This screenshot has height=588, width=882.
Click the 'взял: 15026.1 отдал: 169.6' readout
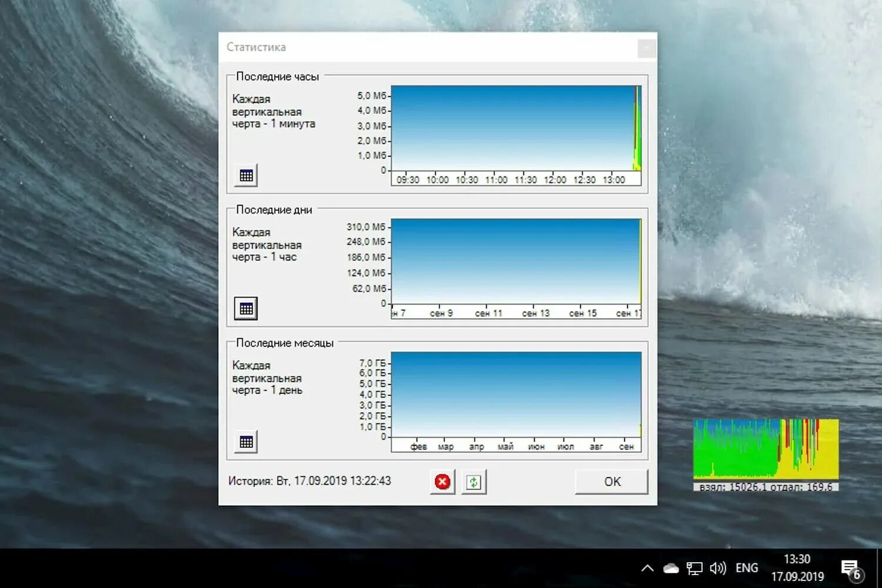766,487
